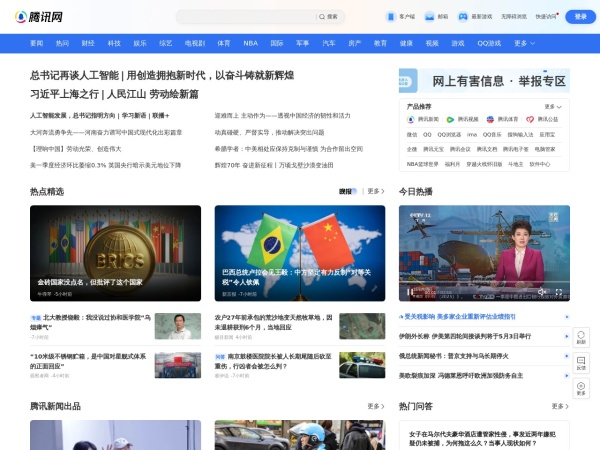The width and height of the screenshot is (600, 450).
Task: Open headline 习近平上海之行
Action: 114,94
